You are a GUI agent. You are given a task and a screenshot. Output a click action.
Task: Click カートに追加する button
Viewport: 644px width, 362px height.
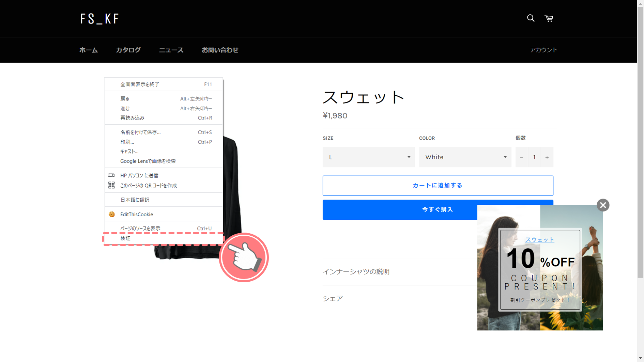(x=438, y=186)
